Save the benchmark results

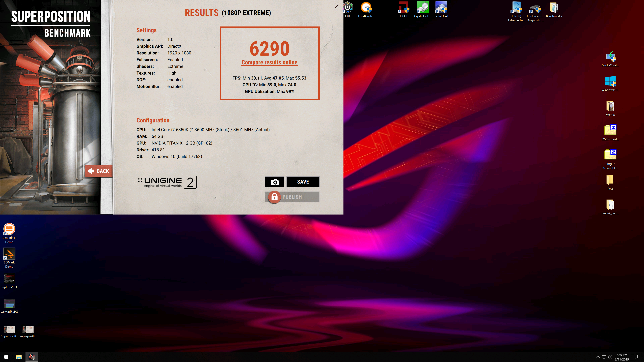coord(303,182)
